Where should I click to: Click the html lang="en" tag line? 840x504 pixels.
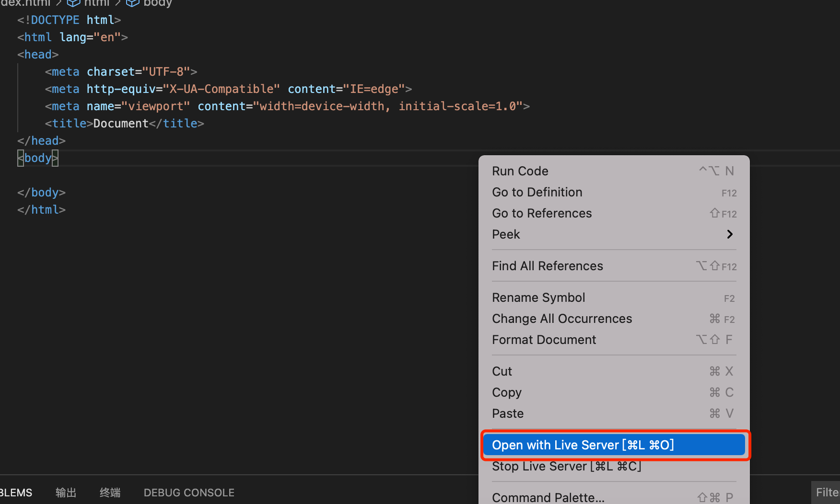[72, 37]
